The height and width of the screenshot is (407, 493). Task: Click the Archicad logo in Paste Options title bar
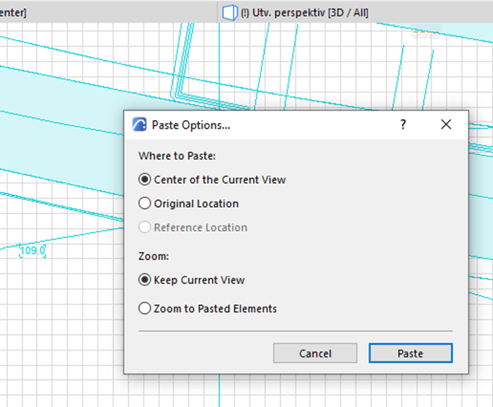(x=139, y=125)
